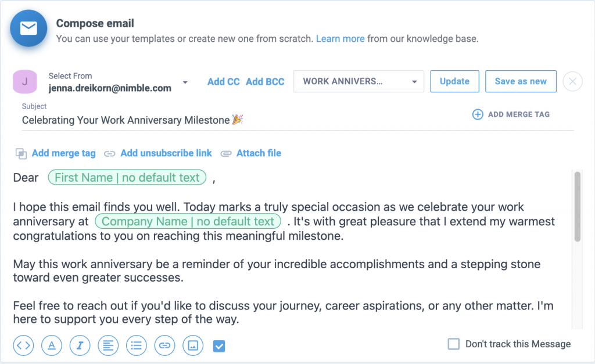
Task: Click Attach file option
Action: point(259,153)
